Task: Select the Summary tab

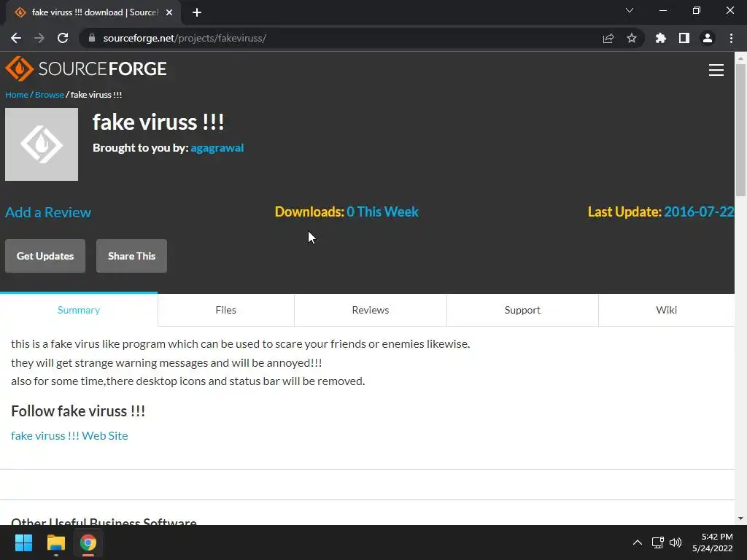Action: point(79,310)
